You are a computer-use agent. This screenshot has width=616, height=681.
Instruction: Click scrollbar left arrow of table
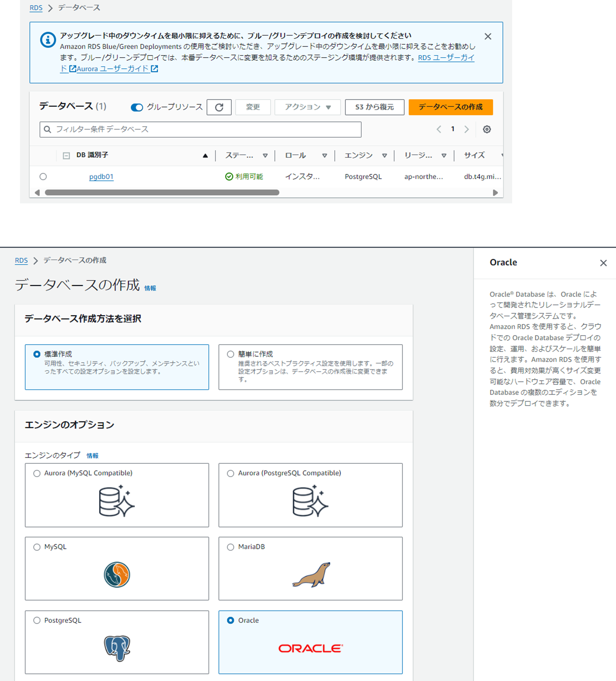pos(37,192)
